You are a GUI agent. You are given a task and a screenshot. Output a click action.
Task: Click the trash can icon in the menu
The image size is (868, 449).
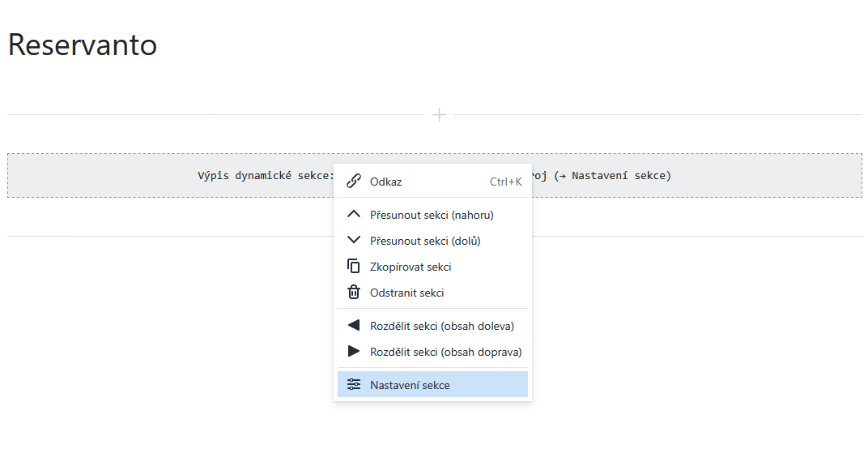click(353, 293)
